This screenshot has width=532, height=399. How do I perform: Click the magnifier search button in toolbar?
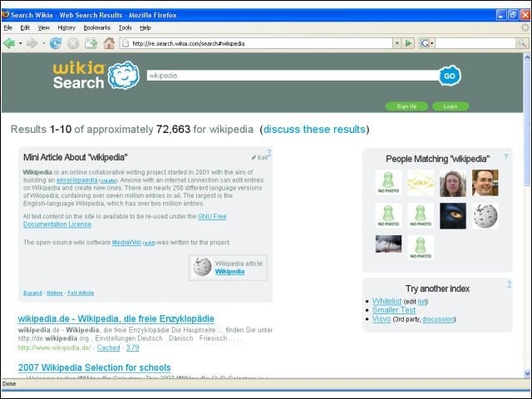522,43
